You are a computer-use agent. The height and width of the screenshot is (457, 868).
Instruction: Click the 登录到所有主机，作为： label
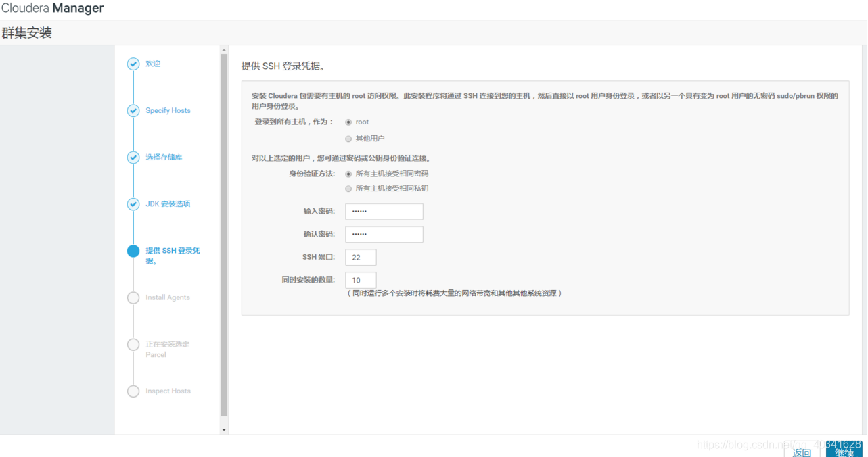pos(294,122)
